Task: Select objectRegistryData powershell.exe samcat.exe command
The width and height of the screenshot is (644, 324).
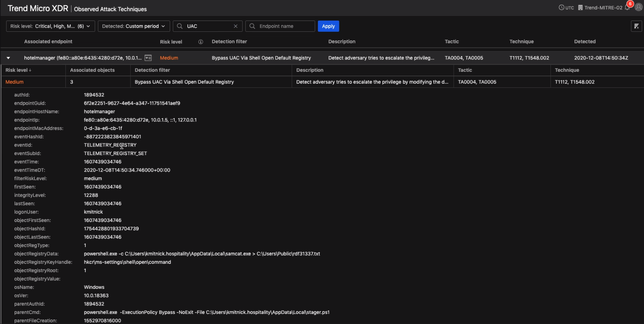Action: point(202,254)
